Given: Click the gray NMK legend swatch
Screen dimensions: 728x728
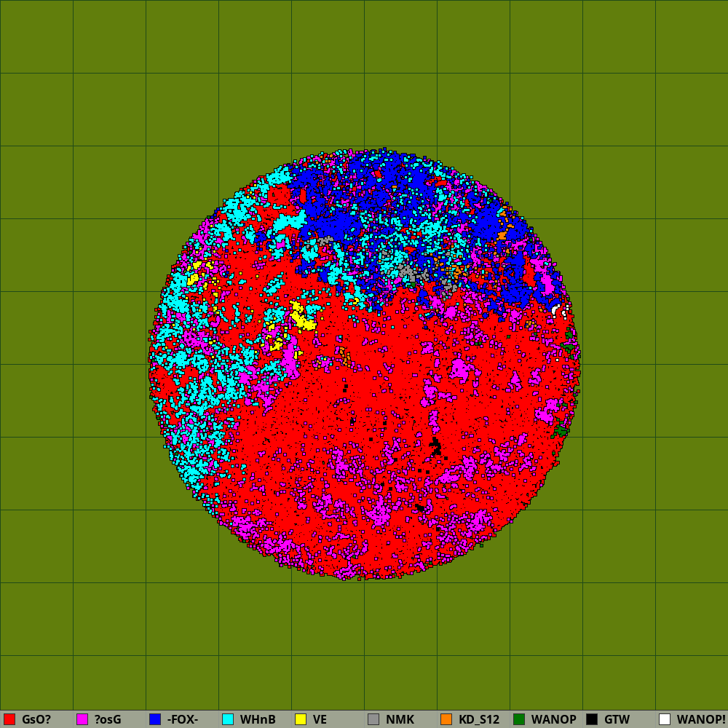Looking at the screenshot, I should pos(373,719).
